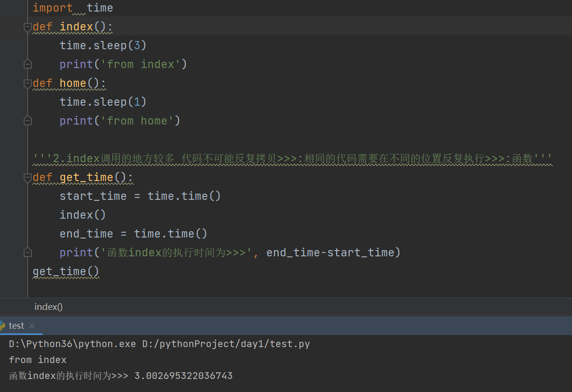Image resolution: width=572 pixels, height=392 pixels.
Task: Collapse the def get_time() function fold marker
Action: 28,178
